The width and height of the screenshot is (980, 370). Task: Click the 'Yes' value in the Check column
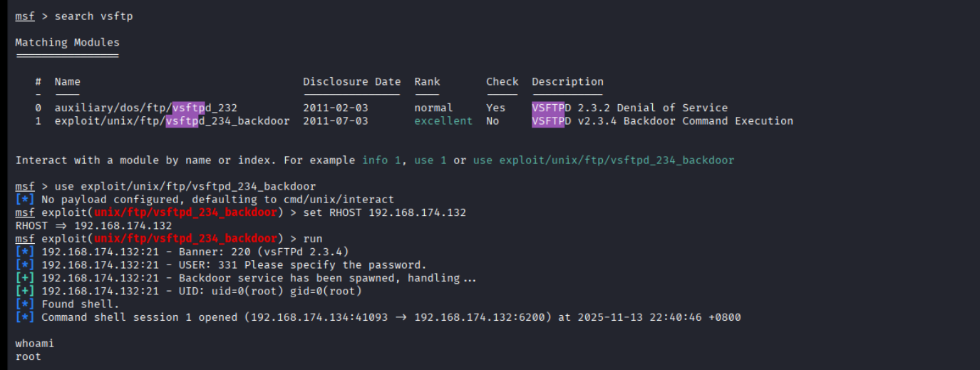pyautogui.click(x=495, y=108)
